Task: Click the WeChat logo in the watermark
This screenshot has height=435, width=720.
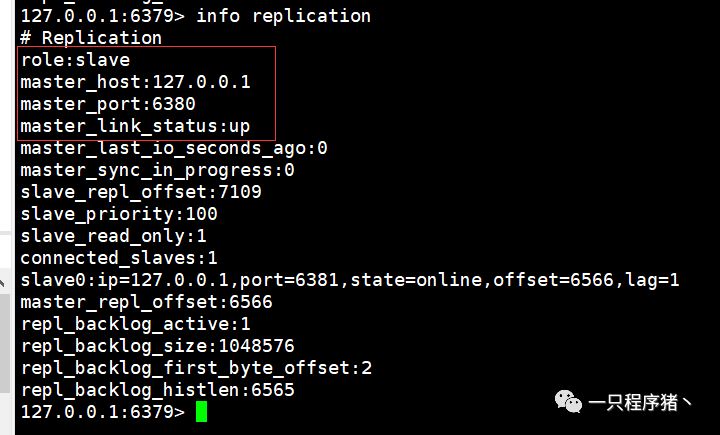Action: pyautogui.click(x=569, y=401)
